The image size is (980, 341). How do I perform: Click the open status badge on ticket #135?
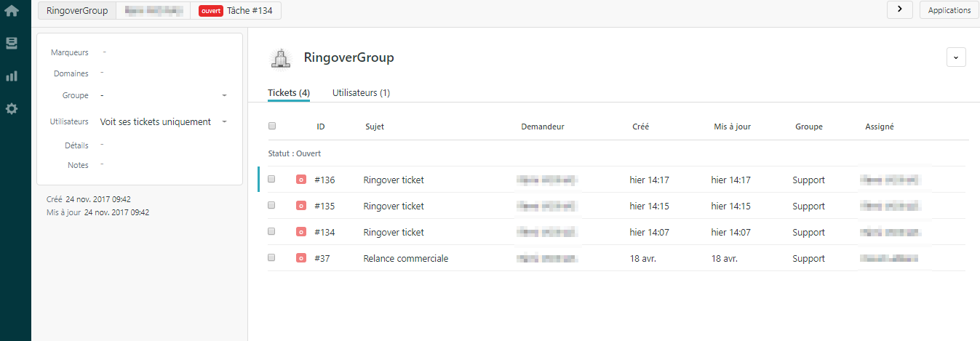coord(301,206)
